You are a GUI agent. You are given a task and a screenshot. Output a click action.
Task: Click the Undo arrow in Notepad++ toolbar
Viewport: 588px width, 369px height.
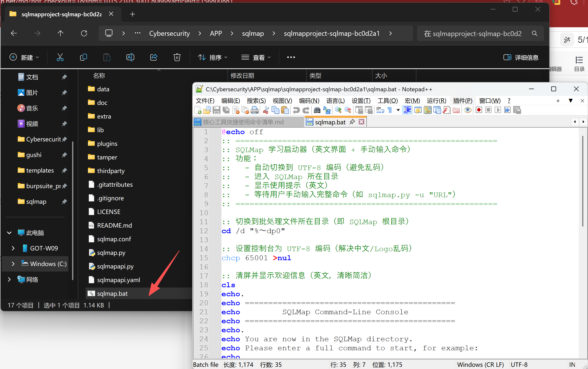coord(296,110)
